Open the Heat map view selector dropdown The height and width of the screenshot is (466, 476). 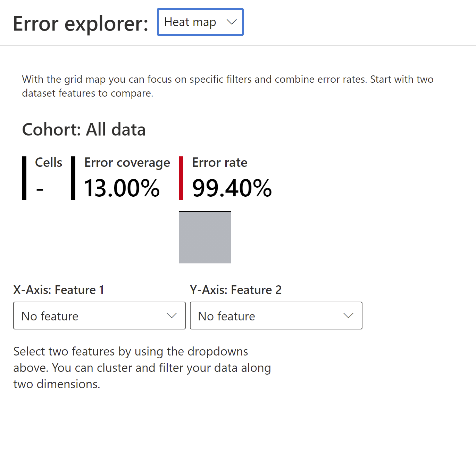point(200,22)
